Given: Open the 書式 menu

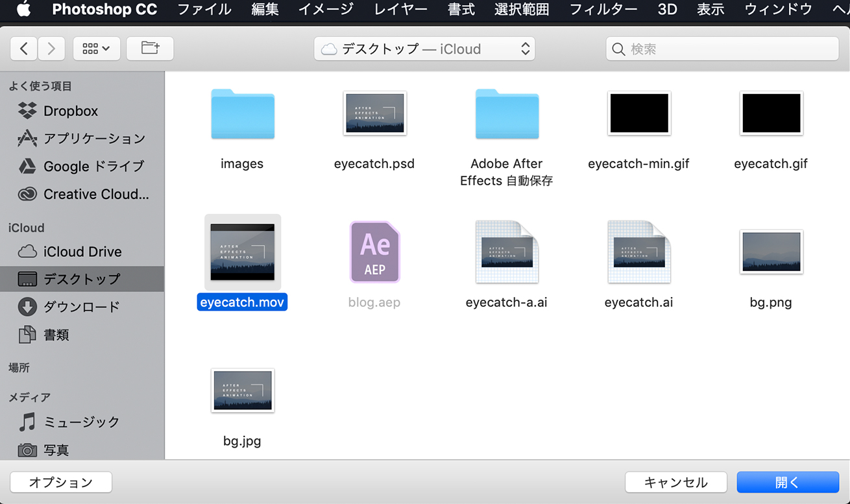Looking at the screenshot, I should 461,9.
